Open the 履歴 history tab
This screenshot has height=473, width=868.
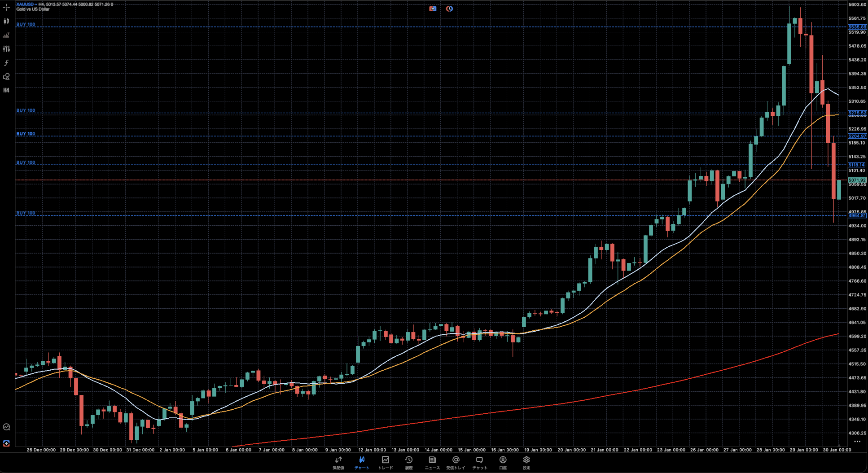(x=408, y=463)
